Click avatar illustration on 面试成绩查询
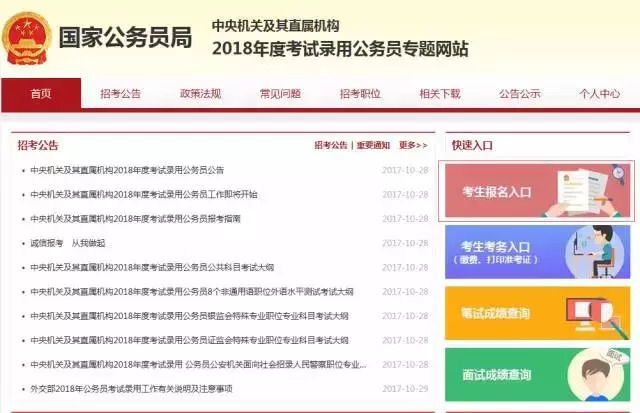The image size is (640, 413). coord(598,375)
